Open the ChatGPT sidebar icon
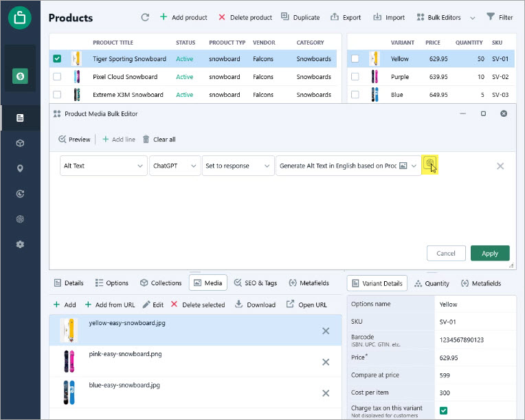The image size is (525, 420). tap(20, 219)
